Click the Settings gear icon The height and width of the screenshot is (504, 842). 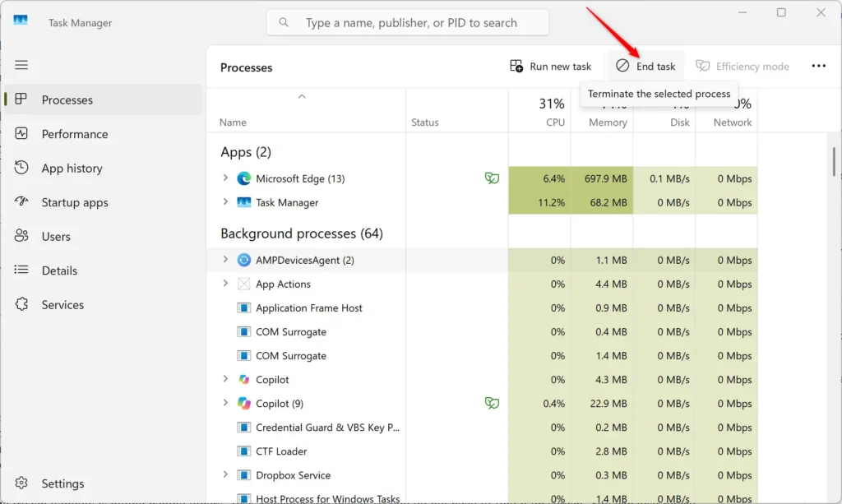tap(21, 483)
